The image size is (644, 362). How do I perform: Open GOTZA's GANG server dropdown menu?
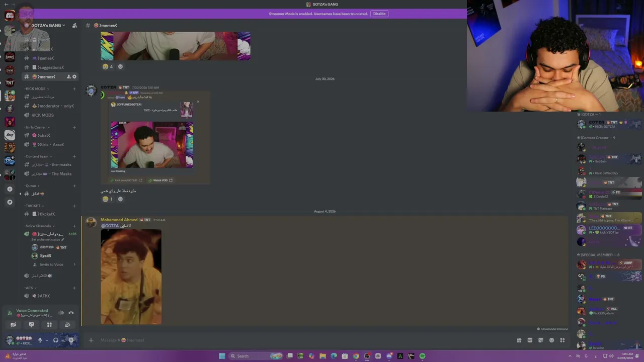click(x=48, y=26)
